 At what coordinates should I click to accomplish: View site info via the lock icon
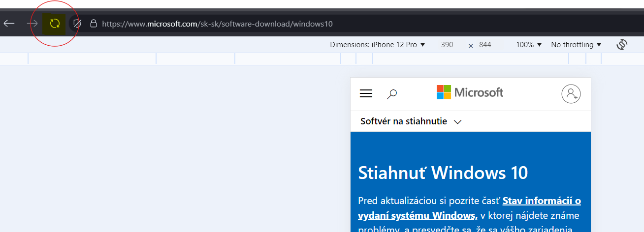click(93, 23)
